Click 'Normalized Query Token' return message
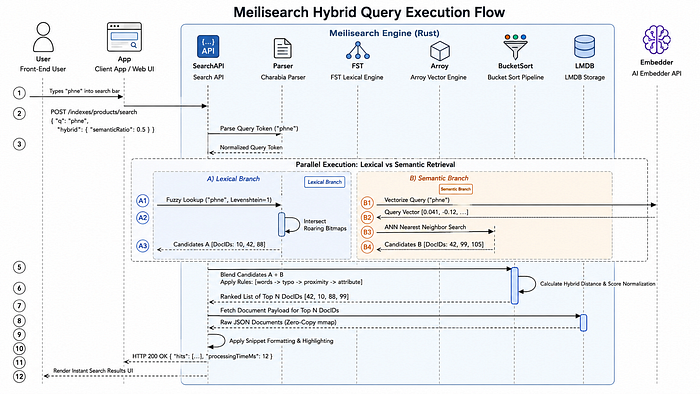Image resolution: width=700 pixels, height=394 pixels. coord(251,147)
